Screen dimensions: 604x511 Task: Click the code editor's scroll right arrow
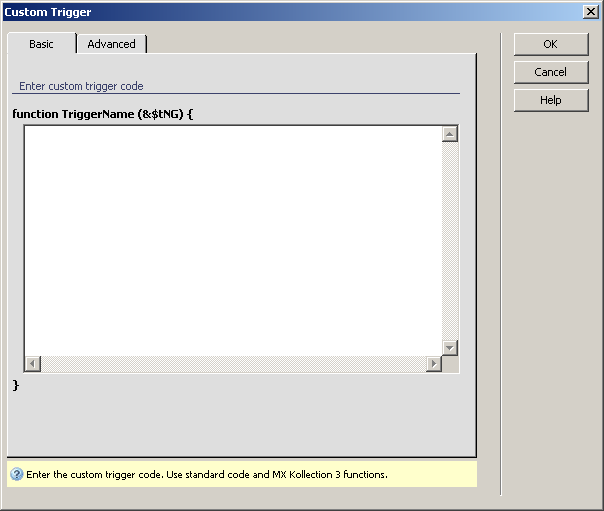coord(433,364)
